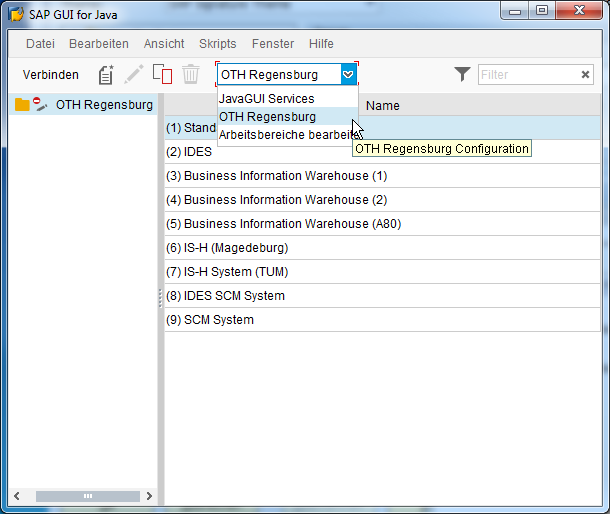The height and width of the screenshot is (514, 610).
Task: Select JavaGUI Services from dropdown list
Action: 267,99
